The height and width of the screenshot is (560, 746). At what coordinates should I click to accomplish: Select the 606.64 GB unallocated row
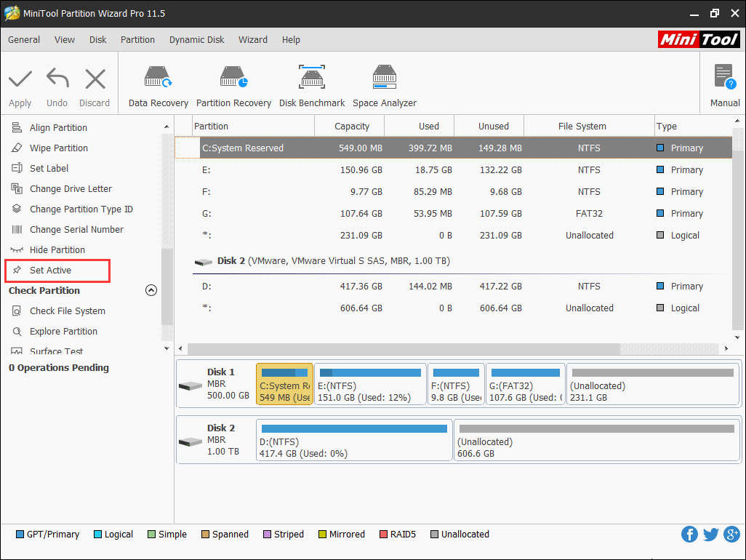tap(454, 308)
